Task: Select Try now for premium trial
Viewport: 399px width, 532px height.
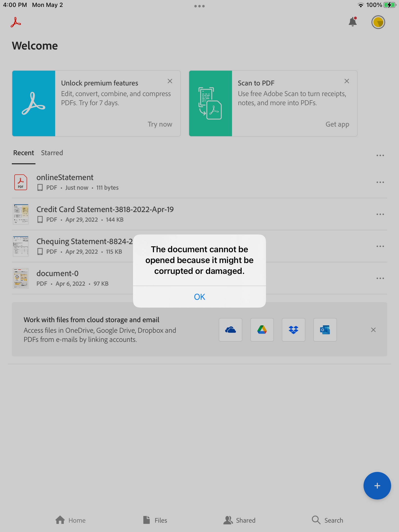Action: pyautogui.click(x=160, y=124)
